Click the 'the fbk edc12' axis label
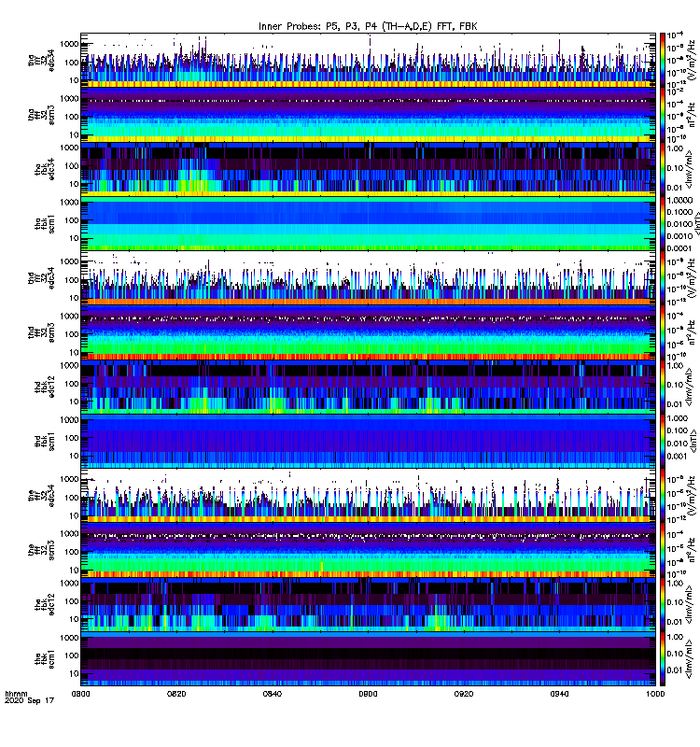 45,605
